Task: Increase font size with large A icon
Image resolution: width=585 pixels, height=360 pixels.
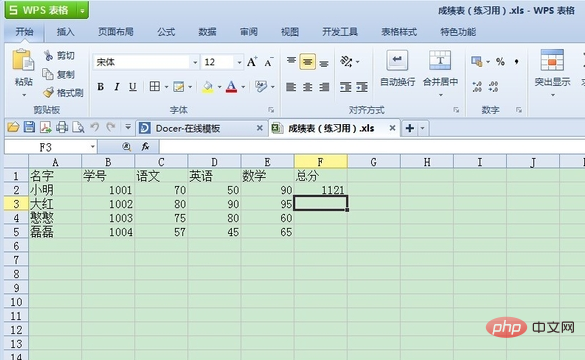Action: point(252,62)
